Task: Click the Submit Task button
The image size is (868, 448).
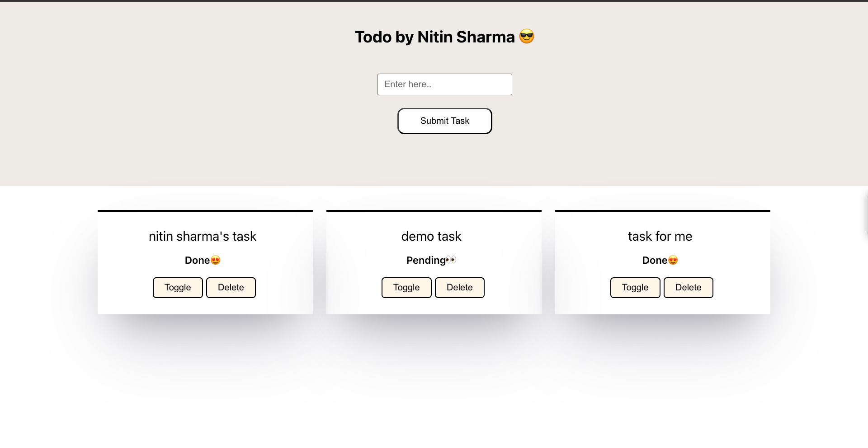Action: click(x=444, y=121)
